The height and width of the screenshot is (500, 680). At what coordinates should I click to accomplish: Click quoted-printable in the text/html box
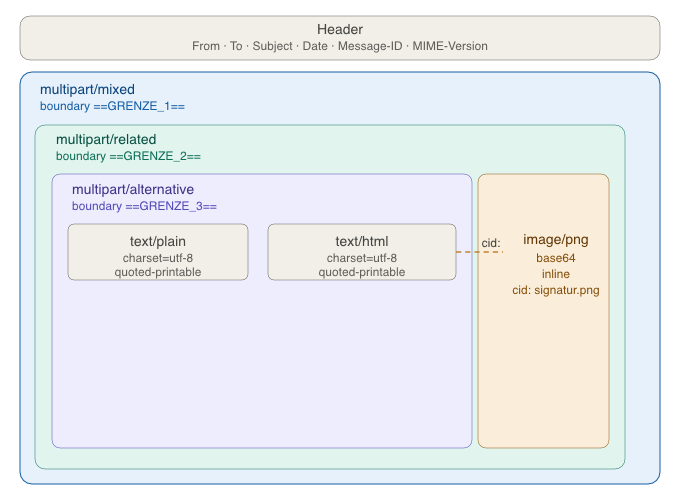(x=362, y=271)
